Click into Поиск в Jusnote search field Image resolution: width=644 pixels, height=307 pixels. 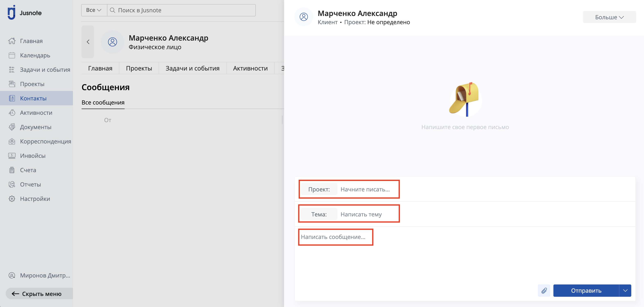point(181,10)
